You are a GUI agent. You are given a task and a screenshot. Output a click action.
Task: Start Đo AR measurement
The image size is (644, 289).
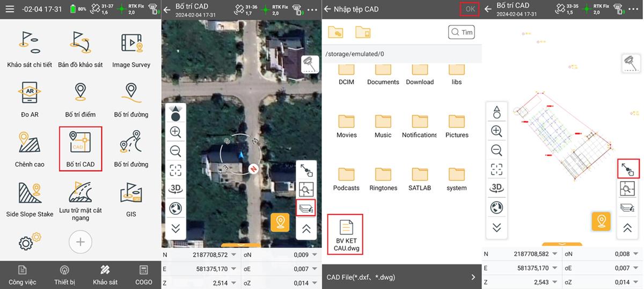pyautogui.click(x=30, y=98)
